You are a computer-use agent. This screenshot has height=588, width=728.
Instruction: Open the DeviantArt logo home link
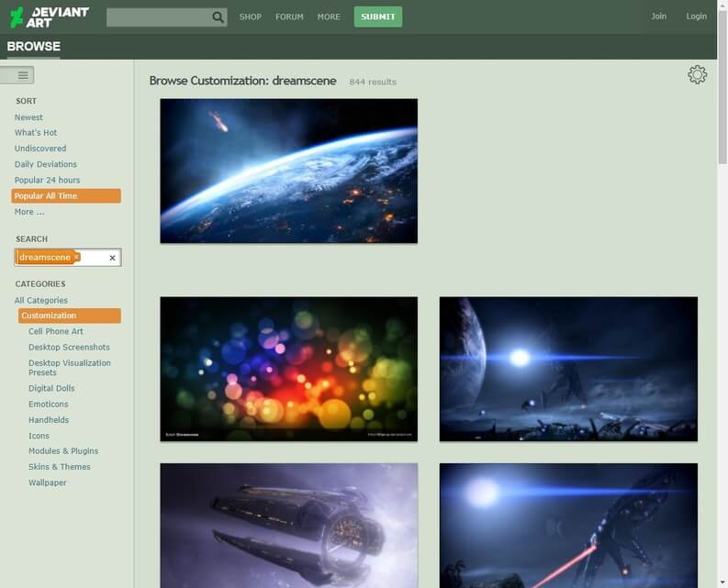click(x=50, y=17)
